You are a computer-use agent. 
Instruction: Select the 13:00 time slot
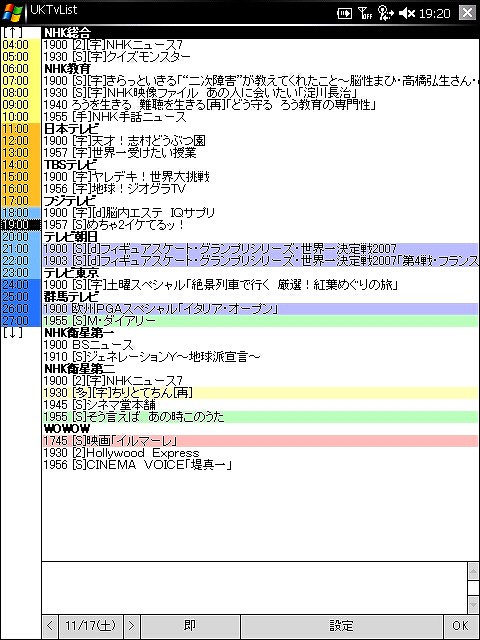(x=21, y=153)
